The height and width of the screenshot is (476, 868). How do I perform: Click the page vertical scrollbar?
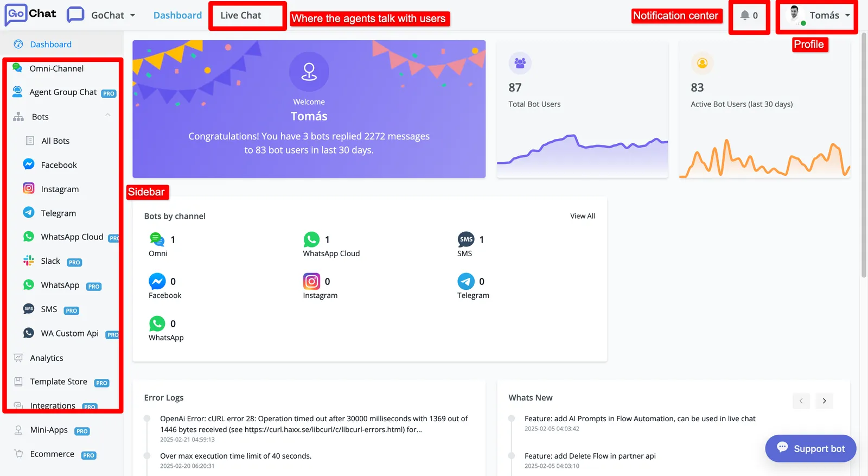point(864,155)
